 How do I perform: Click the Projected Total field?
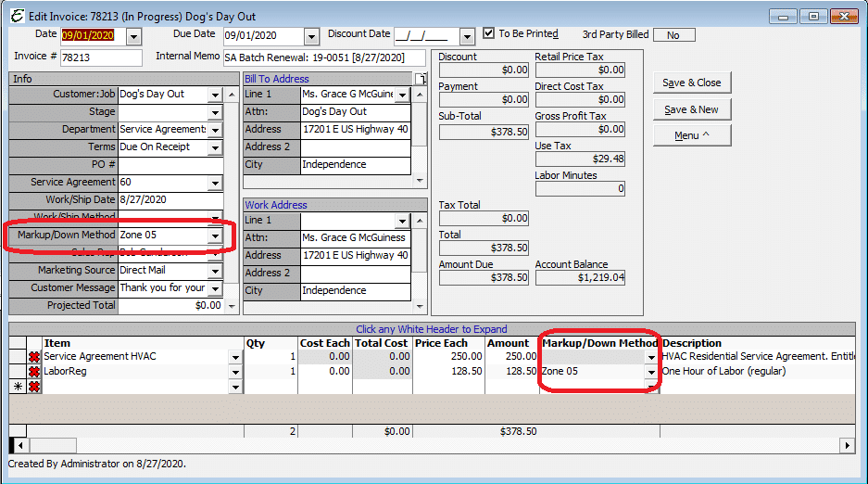coord(170,306)
